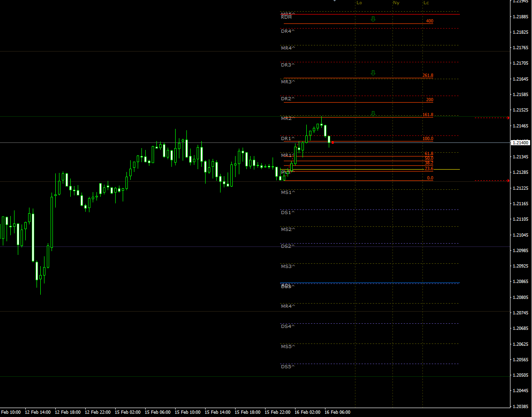Click the red arrow marker at the MR2 level edge
The height and width of the screenshot is (417, 532).
(509, 118)
